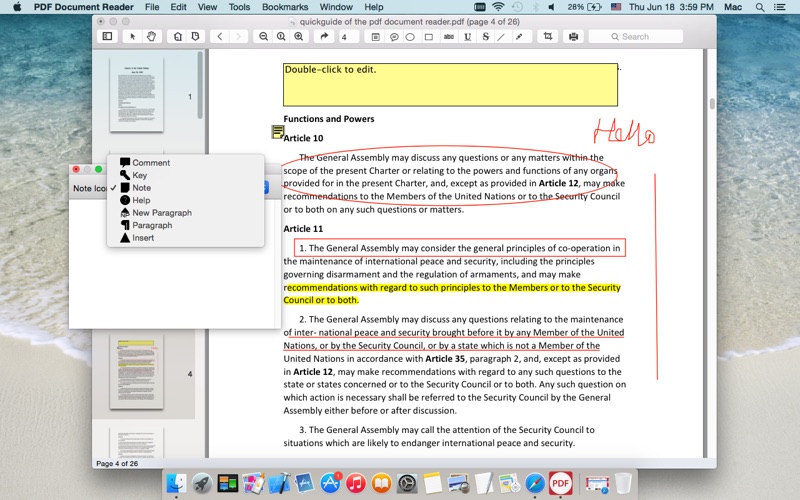800x500 pixels.
Task: Click the first page icon in toolbar
Action: click(178, 36)
